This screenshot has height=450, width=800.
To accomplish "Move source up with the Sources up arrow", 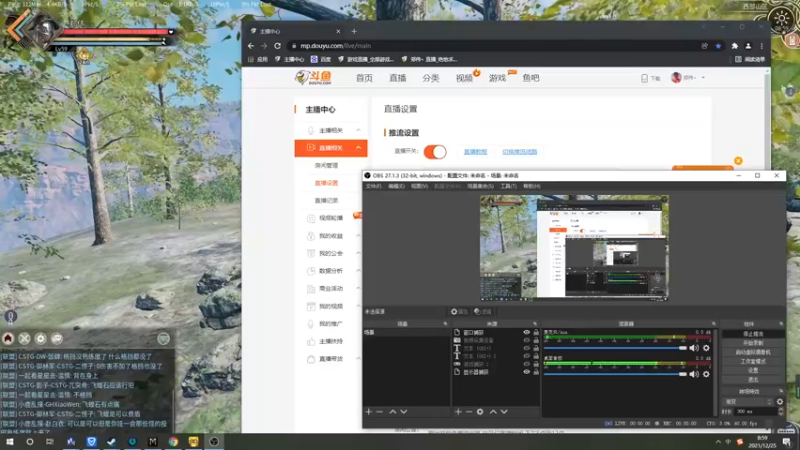I will click(x=493, y=412).
